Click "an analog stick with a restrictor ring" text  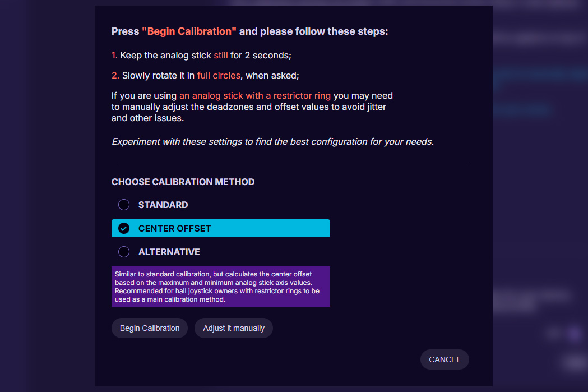255,96
